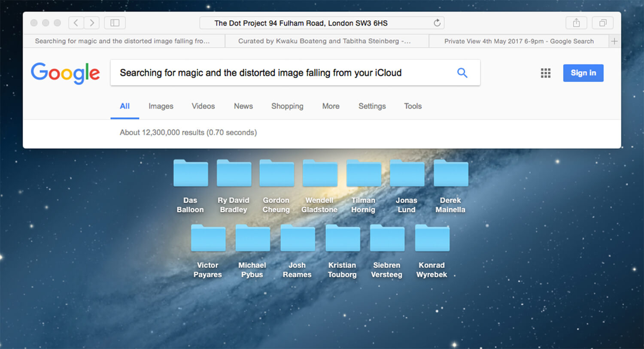The height and width of the screenshot is (349, 644).
Task: Open the Michael Pybus folder
Action: point(252,238)
